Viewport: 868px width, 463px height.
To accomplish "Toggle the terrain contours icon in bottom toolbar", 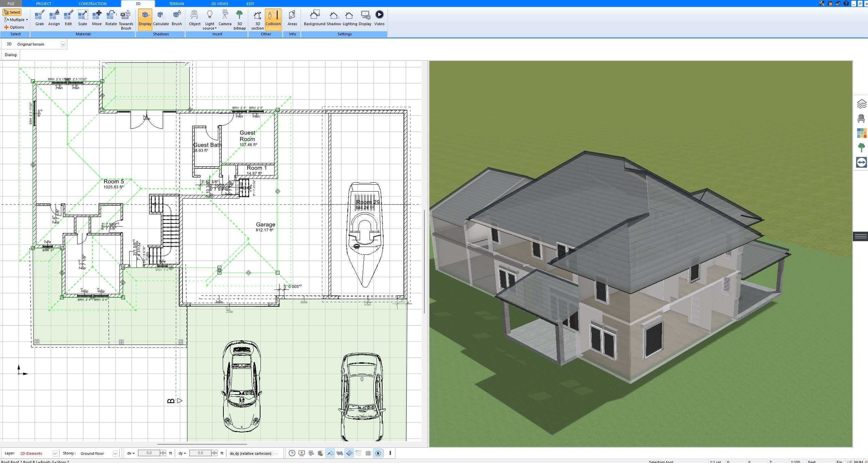I will [359, 453].
